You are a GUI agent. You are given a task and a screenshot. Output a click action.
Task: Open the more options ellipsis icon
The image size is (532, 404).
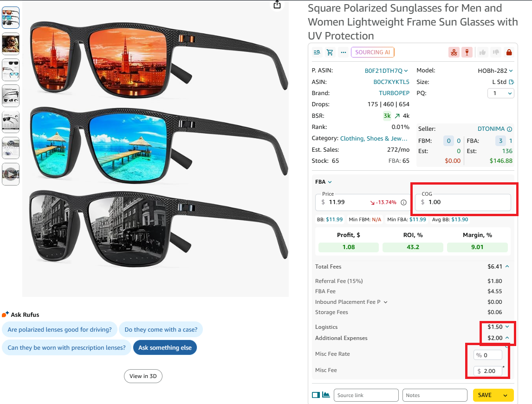(x=343, y=52)
